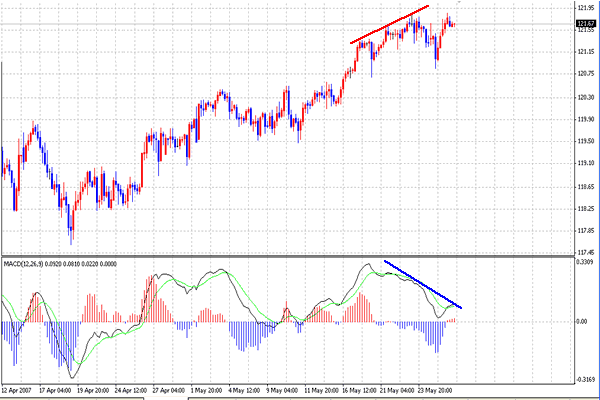Click the 119.90 price axis label
Screen dimensions: 600x400
586,119
